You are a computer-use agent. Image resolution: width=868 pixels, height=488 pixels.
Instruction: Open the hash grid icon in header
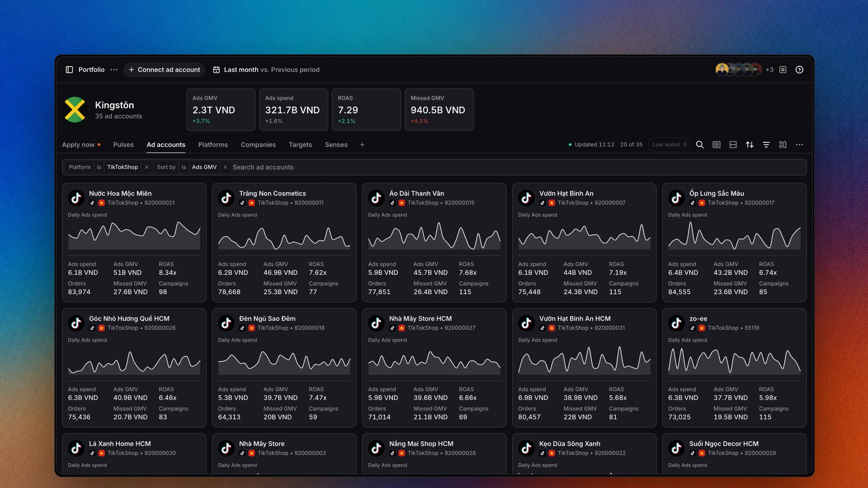click(x=783, y=69)
